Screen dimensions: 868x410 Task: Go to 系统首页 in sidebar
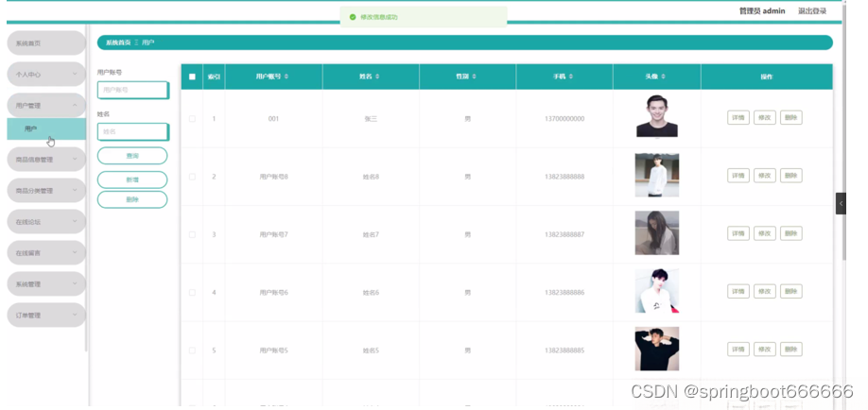click(x=46, y=43)
